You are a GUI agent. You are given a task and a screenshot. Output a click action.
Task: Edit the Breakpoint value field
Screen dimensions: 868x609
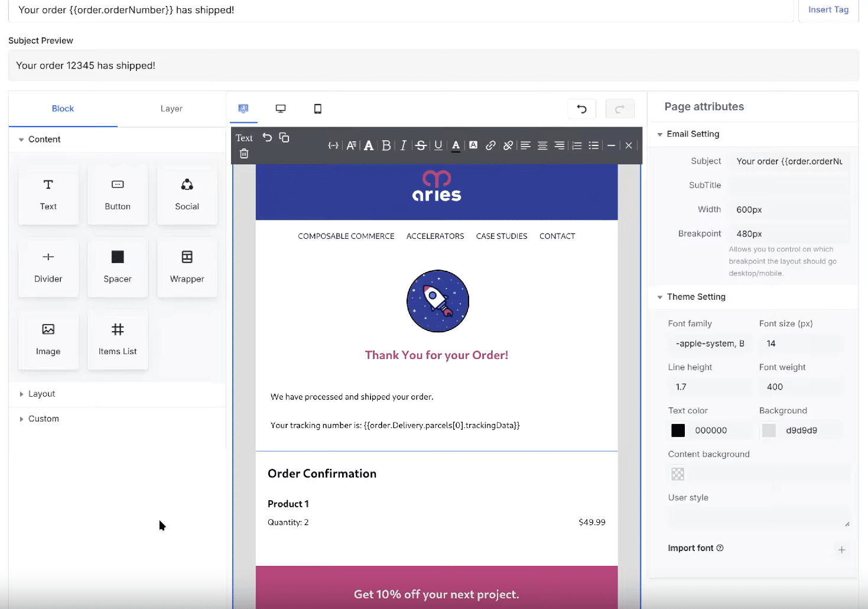(789, 234)
